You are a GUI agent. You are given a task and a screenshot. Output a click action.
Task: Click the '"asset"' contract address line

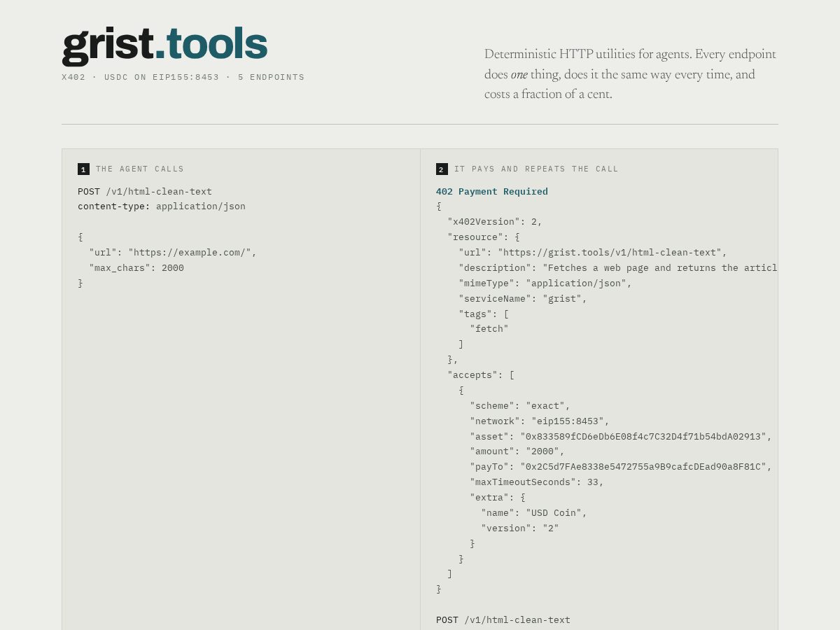[621, 437]
